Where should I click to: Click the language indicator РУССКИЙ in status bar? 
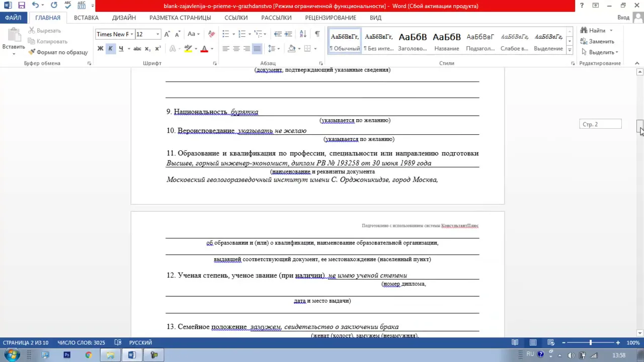[x=140, y=343]
